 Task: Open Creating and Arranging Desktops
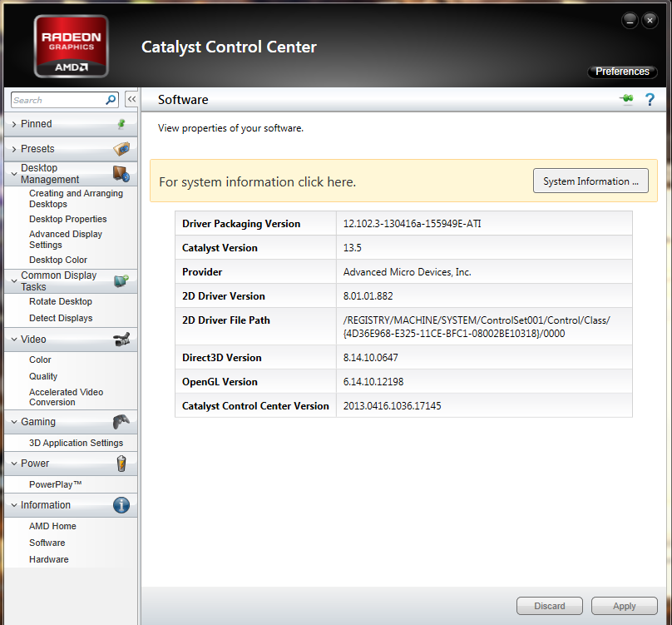pos(76,199)
